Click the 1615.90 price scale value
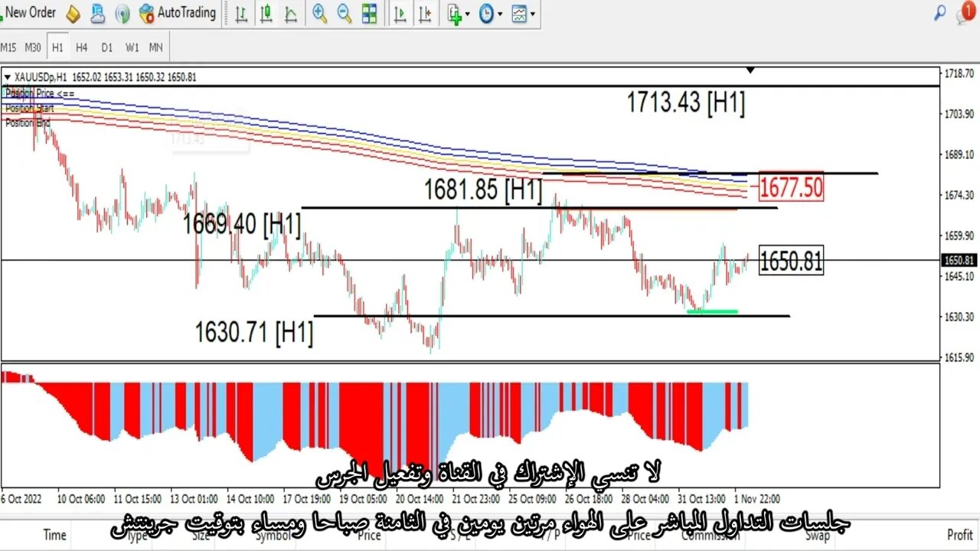Image resolution: width=980 pixels, height=551 pixels. [x=959, y=357]
